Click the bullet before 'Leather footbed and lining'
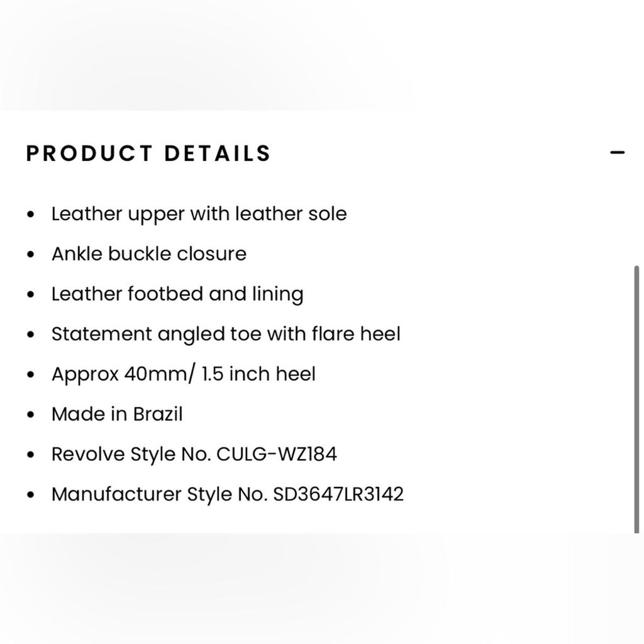644x644 pixels. tap(31, 296)
